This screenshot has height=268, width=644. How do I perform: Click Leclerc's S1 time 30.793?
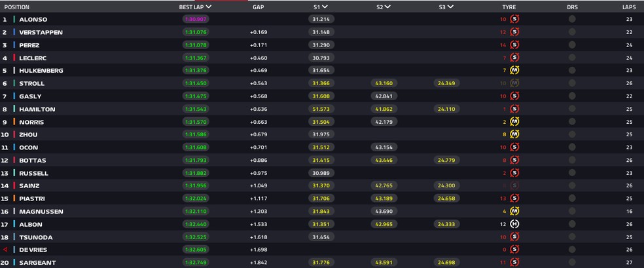coord(321,58)
